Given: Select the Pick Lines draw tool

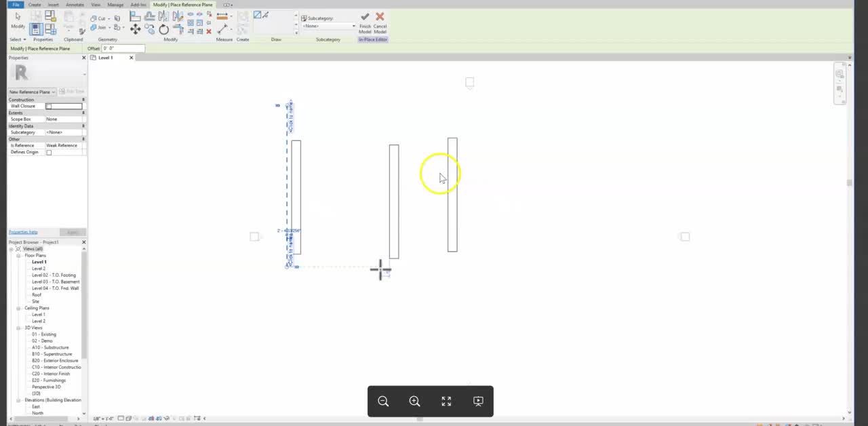Looking at the screenshot, I should (266, 16).
